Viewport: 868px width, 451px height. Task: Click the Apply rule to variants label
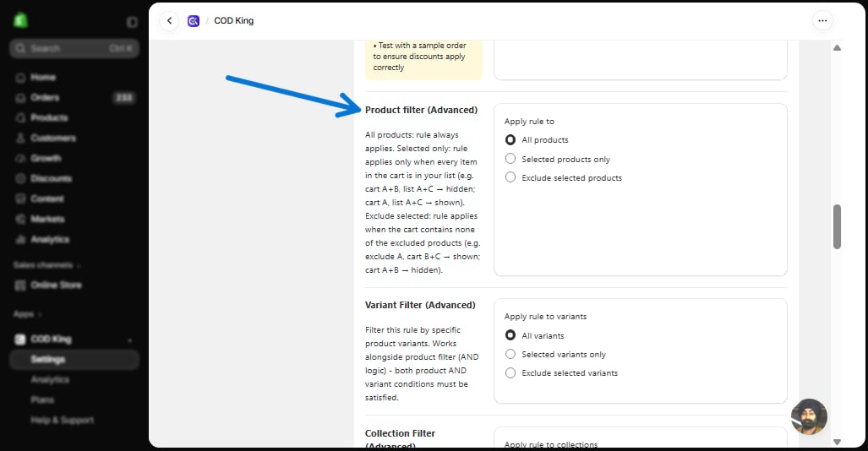[545, 317]
